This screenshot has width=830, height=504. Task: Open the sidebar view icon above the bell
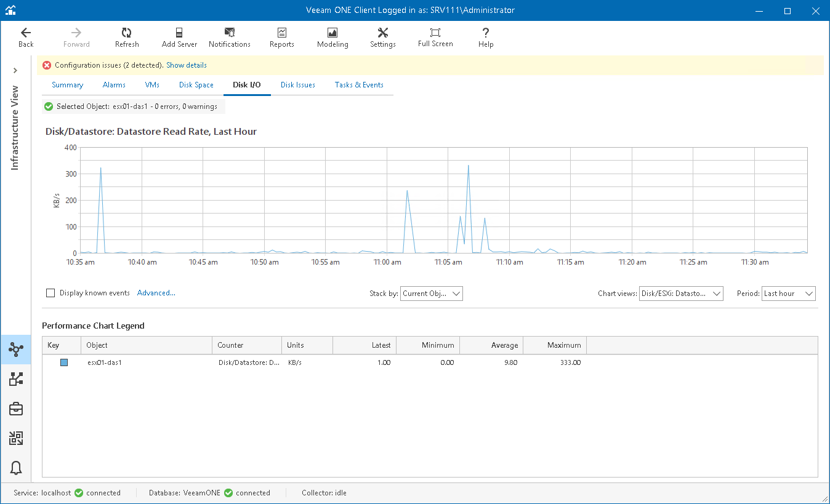click(x=16, y=438)
